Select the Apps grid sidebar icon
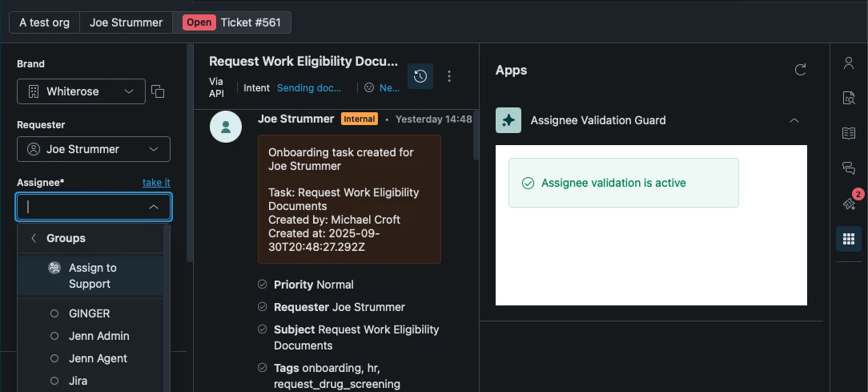This screenshot has height=392, width=868. pos(848,239)
